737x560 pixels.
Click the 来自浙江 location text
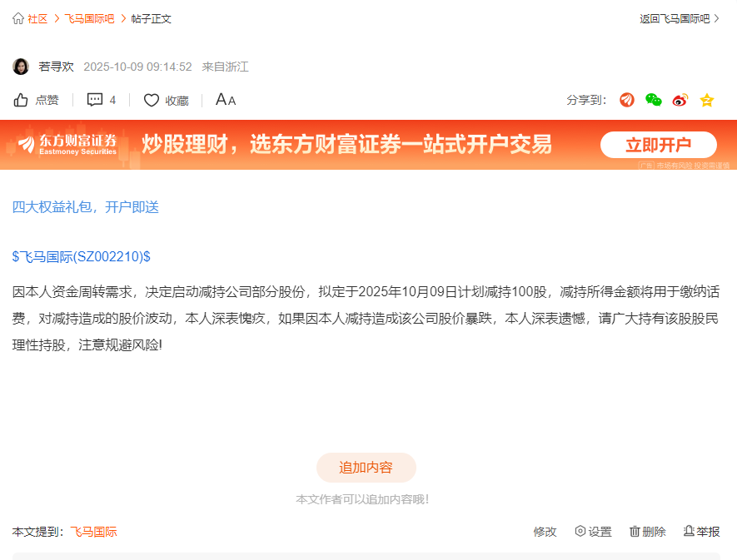point(225,67)
